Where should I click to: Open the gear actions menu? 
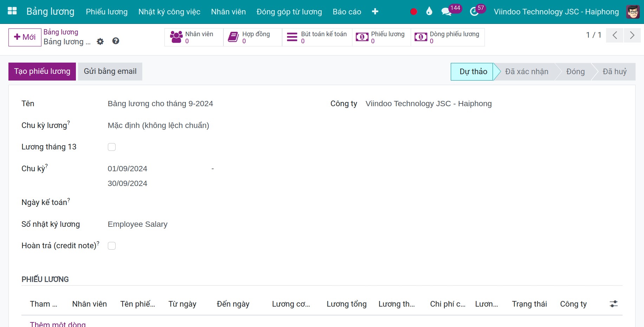pos(100,41)
